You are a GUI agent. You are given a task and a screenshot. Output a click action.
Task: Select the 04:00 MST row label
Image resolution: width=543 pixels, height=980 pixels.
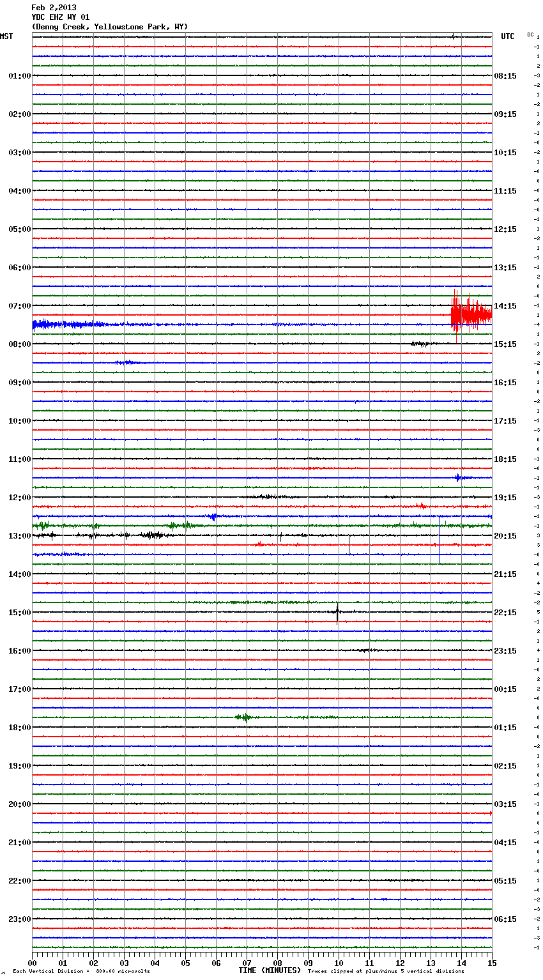pyautogui.click(x=20, y=191)
